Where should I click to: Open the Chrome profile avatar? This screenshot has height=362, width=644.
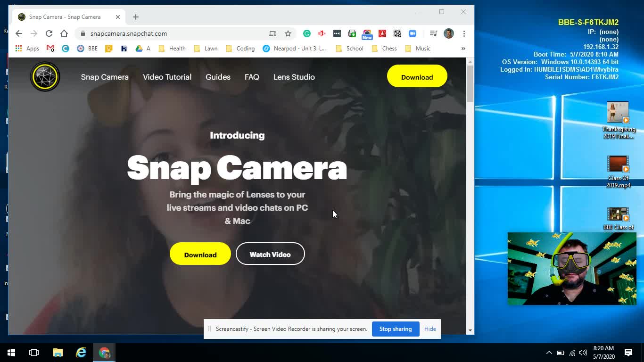click(x=449, y=33)
